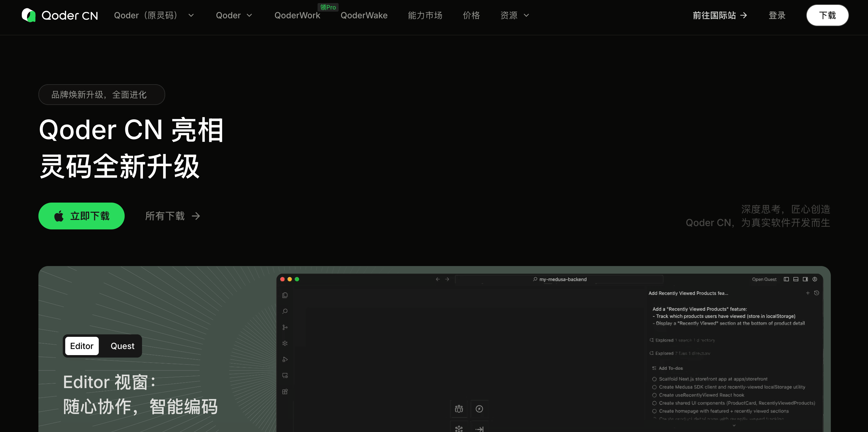Open the Explorer files icon in sidebar
Viewport: 868px width, 432px height.
tap(285, 295)
